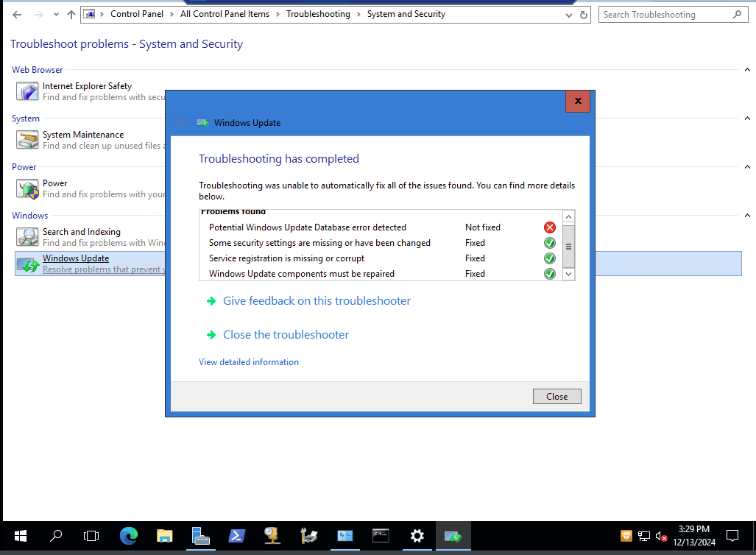Click the problems list scrollbar thumb
The image size is (756, 555).
click(568, 247)
